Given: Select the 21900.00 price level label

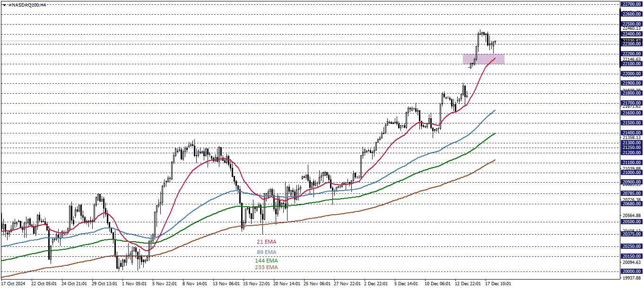Looking at the screenshot, I should [632, 83].
